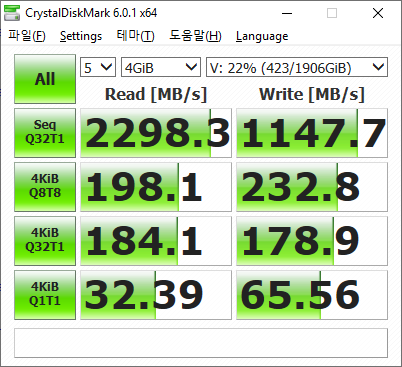Image resolution: width=402 pixels, height=367 pixels.
Task: Click the empty comment field at bottom
Action: click(x=201, y=343)
